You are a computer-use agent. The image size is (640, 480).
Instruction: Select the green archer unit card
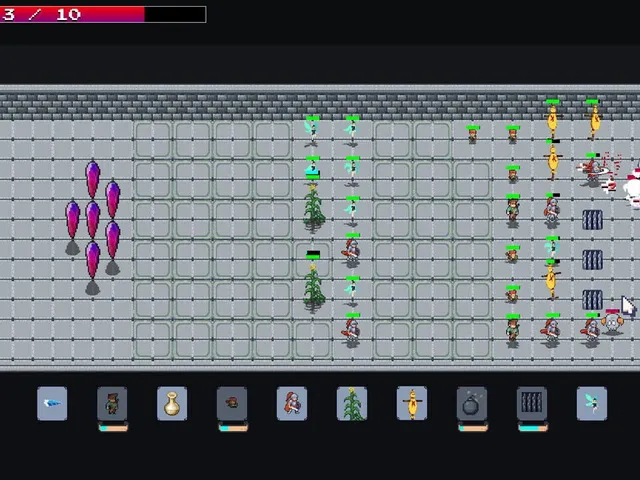click(112, 403)
